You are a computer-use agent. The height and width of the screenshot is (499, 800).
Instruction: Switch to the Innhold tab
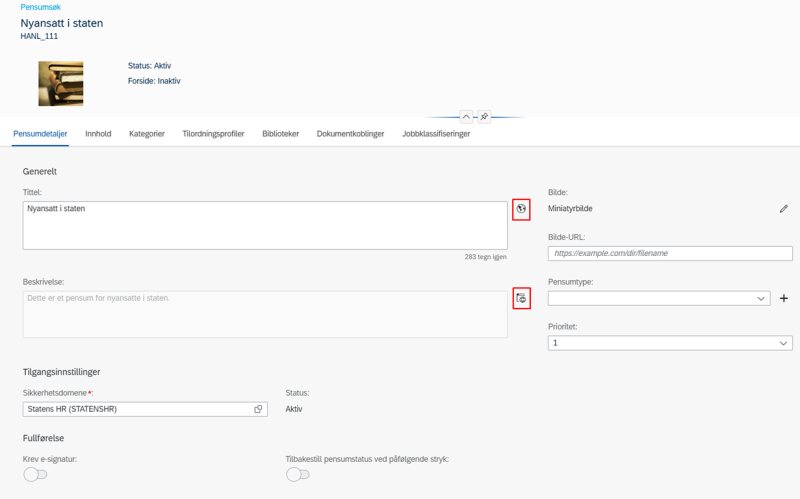[98, 134]
